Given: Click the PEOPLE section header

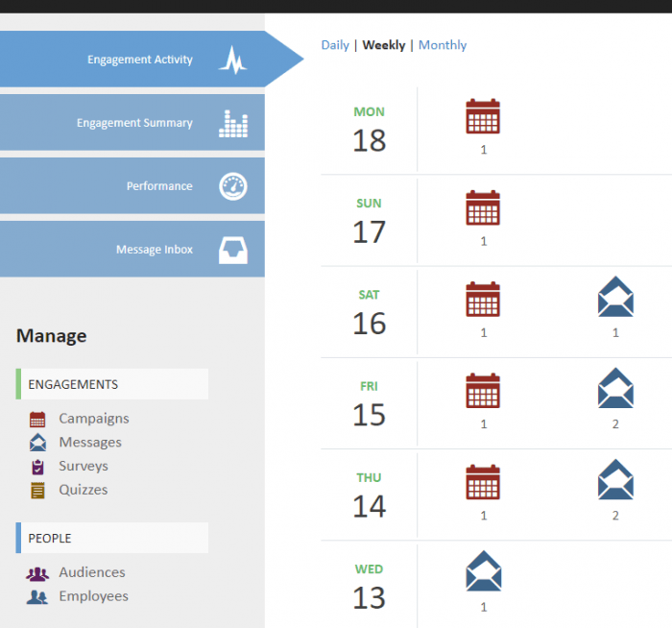Looking at the screenshot, I should coord(112,538).
